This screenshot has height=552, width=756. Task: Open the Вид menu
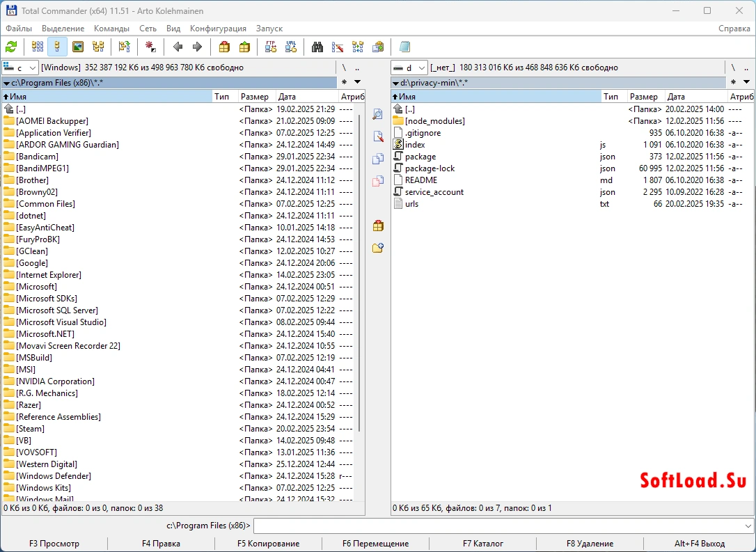point(173,29)
